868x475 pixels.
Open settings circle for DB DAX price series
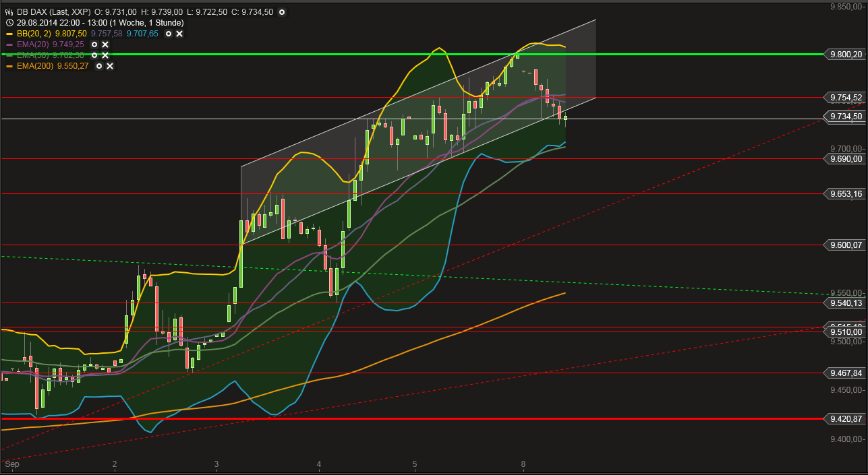(x=281, y=12)
